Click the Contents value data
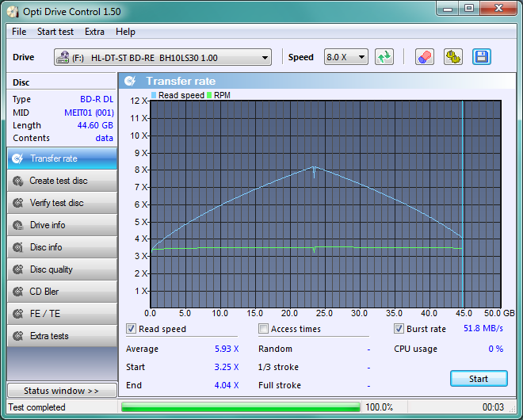Screen dimensions: 523x420 (105, 138)
